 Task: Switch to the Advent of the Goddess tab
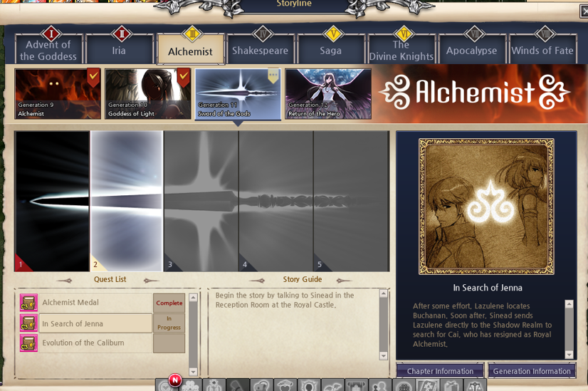[x=48, y=50]
